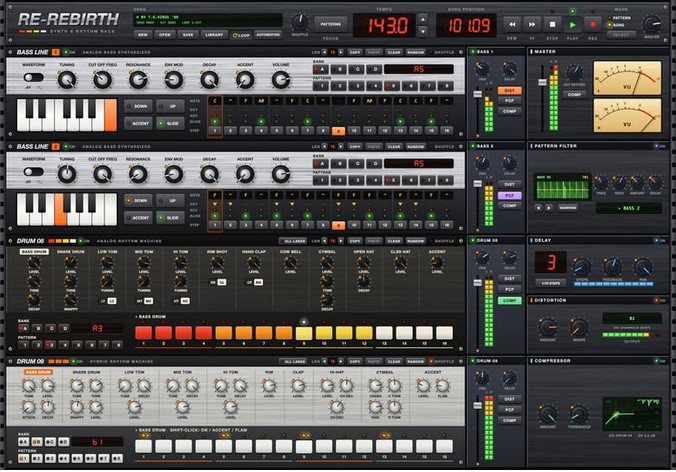Click the Env Mod knob on Bass Line 2
676x472 pixels.
[174, 174]
